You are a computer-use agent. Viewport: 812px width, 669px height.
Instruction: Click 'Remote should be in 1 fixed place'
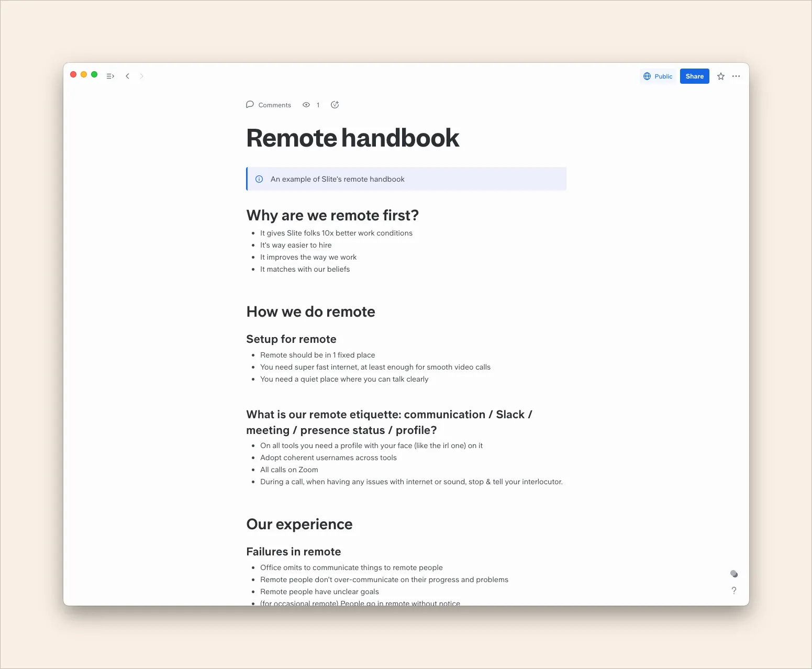317,355
